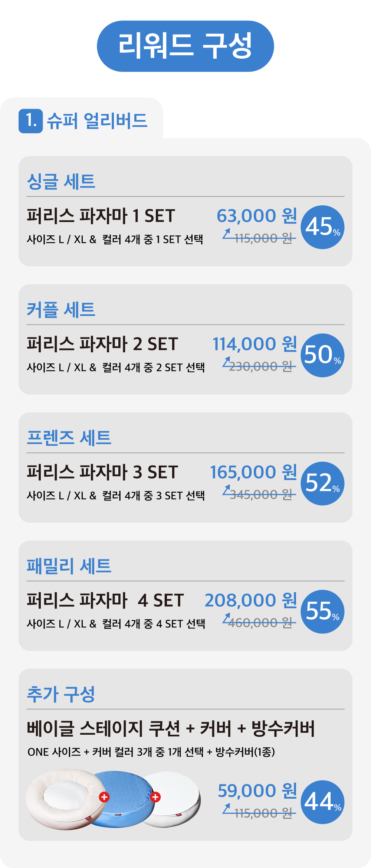The width and height of the screenshot is (371, 868).
Task: Click the 52% discount badge
Action: [322, 483]
